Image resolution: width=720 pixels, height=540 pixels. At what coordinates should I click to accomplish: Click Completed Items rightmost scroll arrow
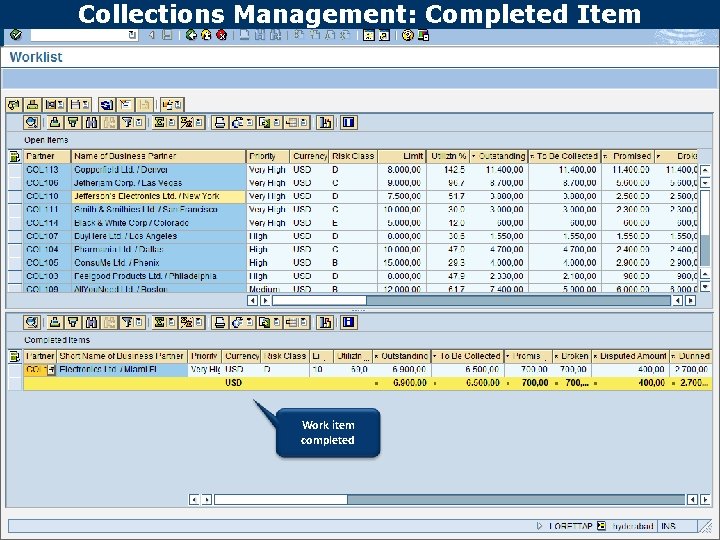(705, 500)
